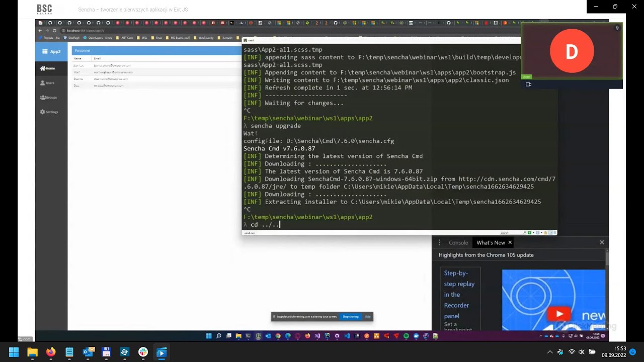Open Spotify on the shared screen taskbar
644x362 pixels.
click(x=406, y=336)
